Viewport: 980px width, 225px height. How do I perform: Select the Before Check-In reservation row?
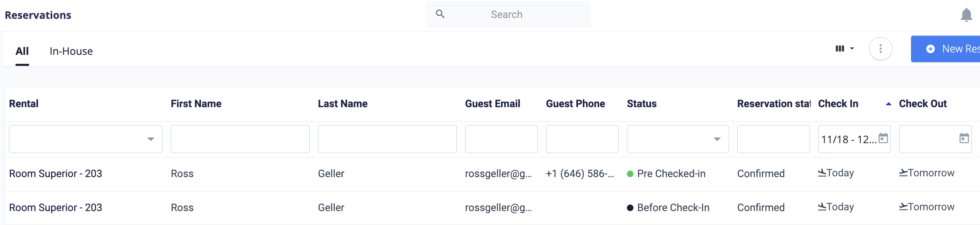click(490, 208)
